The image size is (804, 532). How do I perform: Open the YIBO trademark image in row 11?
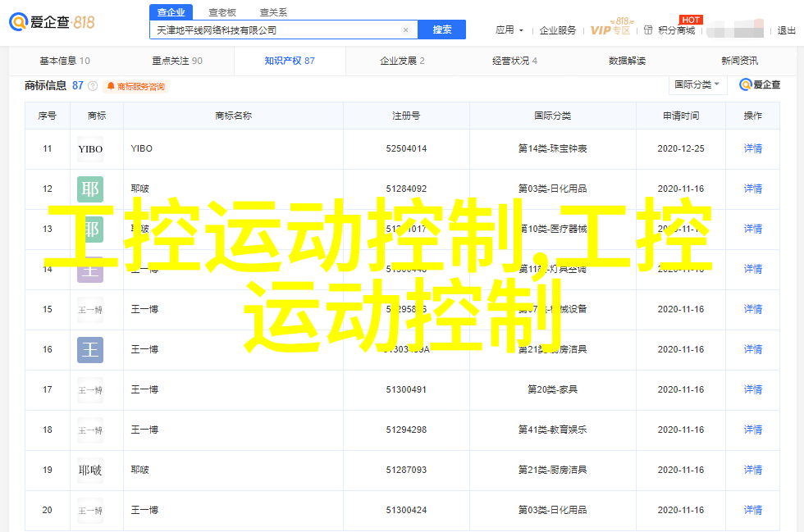[x=90, y=149]
